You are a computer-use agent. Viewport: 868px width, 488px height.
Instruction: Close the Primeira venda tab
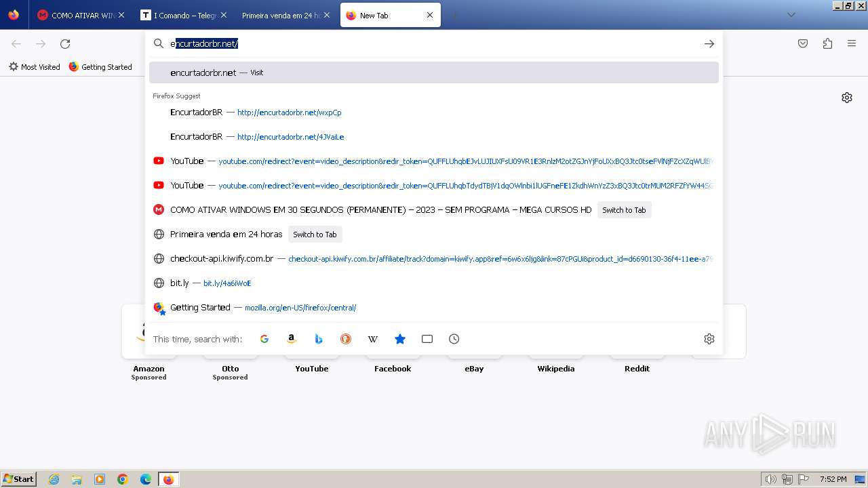coord(328,15)
